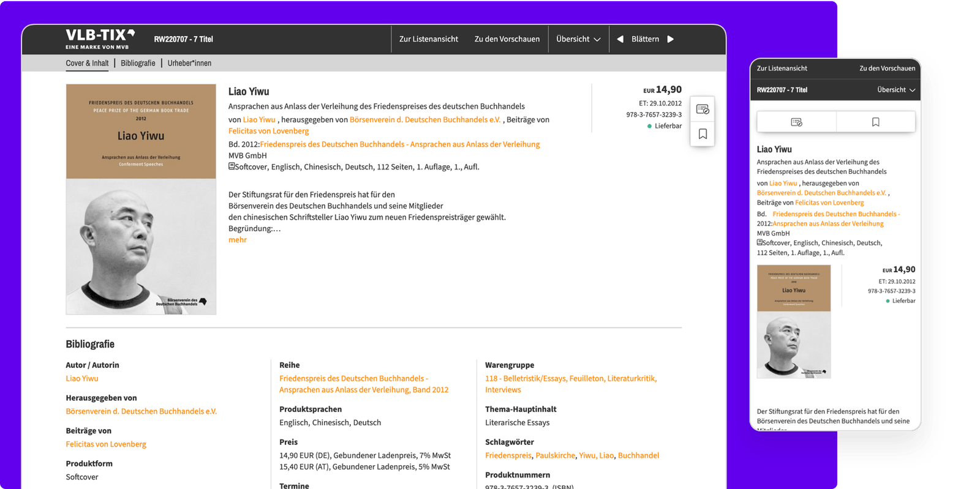The width and height of the screenshot is (980, 489).
Task: Go to Zu den Vorschauen in desktop header
Action: point(507,39)
